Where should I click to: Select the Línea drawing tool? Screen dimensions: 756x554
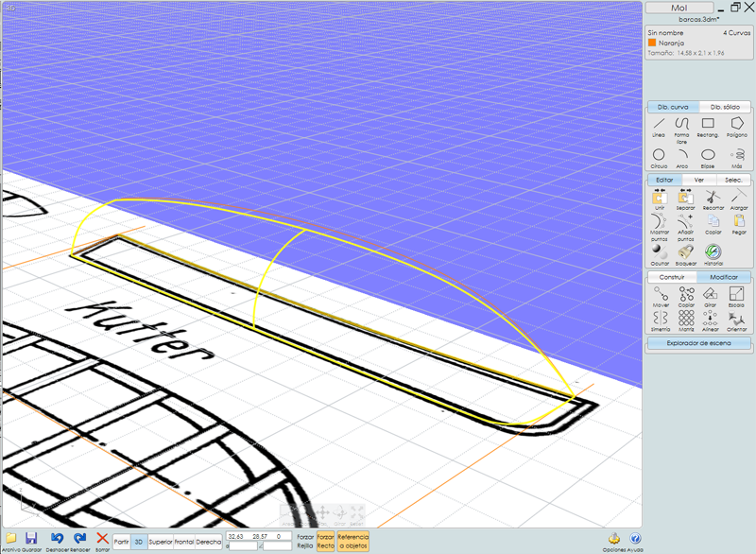click(x=659, y=128)
